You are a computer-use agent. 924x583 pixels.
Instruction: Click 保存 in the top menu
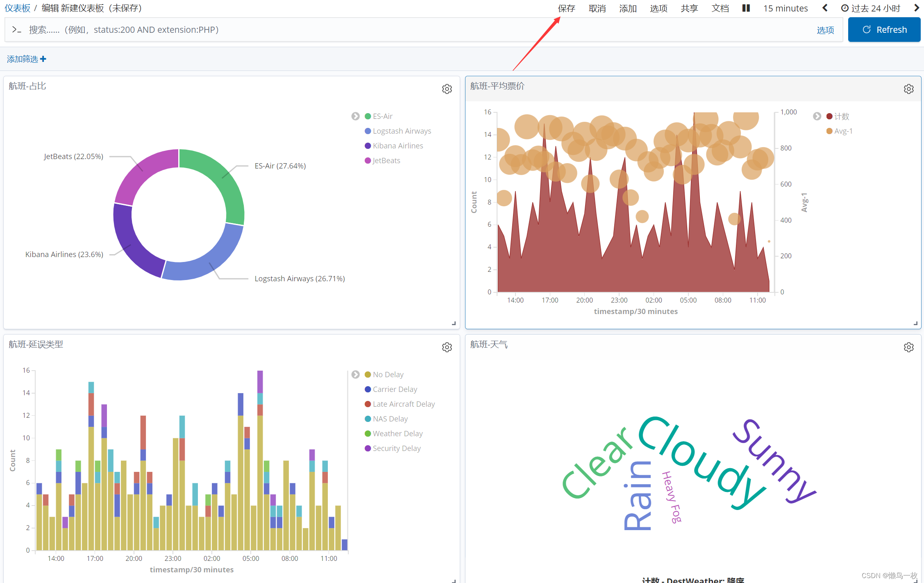click(x=566, y=8)
